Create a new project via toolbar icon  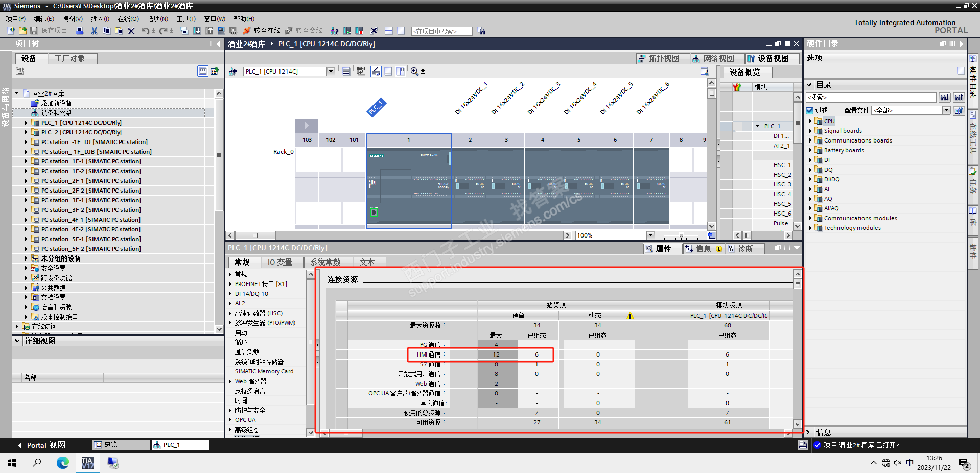tap(11, 31)
